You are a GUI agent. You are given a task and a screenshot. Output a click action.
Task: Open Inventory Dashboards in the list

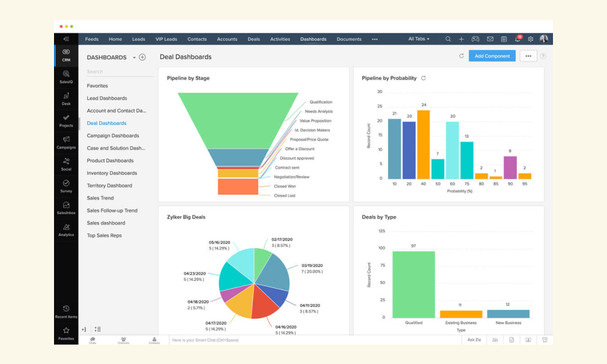(x=112, y=174)
